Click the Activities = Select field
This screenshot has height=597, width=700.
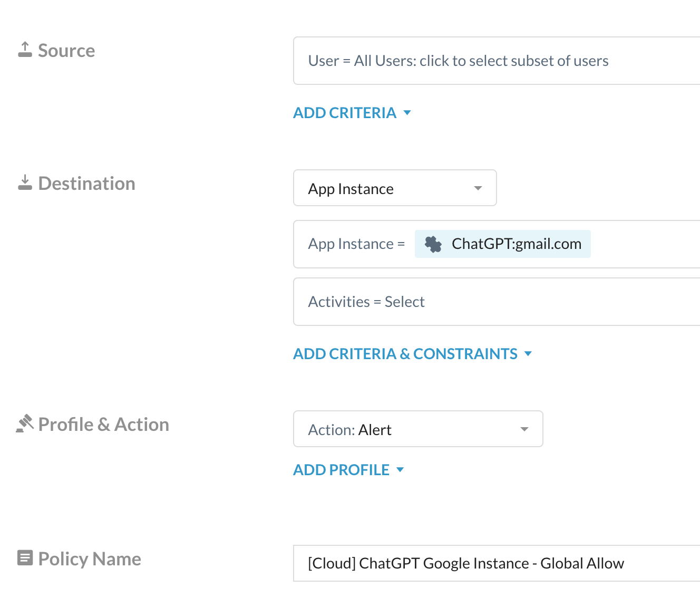497,302
